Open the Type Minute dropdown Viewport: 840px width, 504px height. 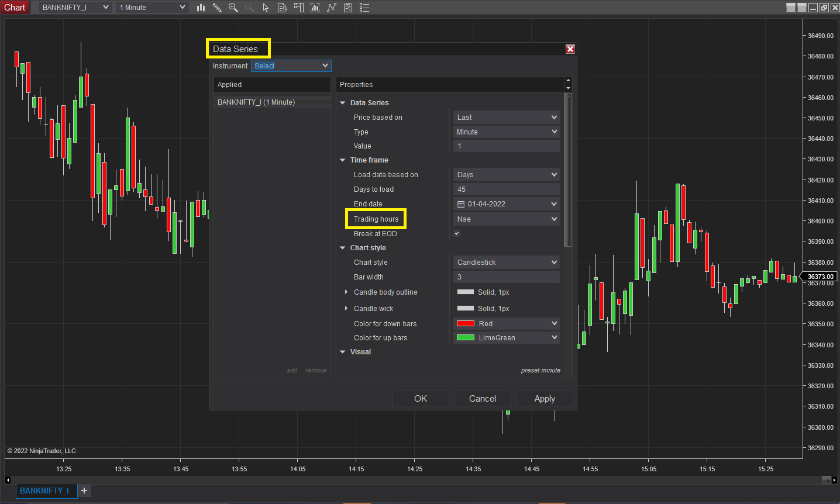click(x=507, y=132)
